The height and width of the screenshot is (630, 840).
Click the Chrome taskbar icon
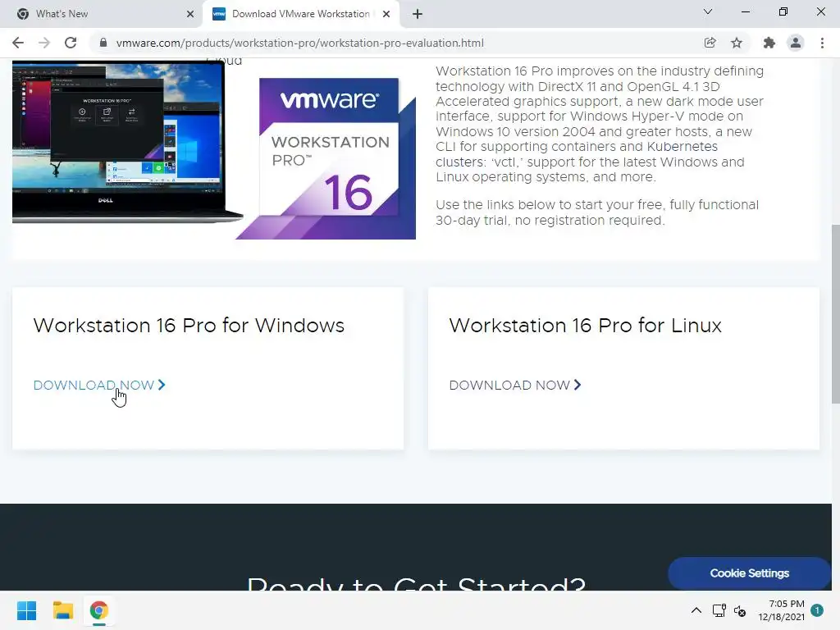pyautogui.click(x=98, y=610)
